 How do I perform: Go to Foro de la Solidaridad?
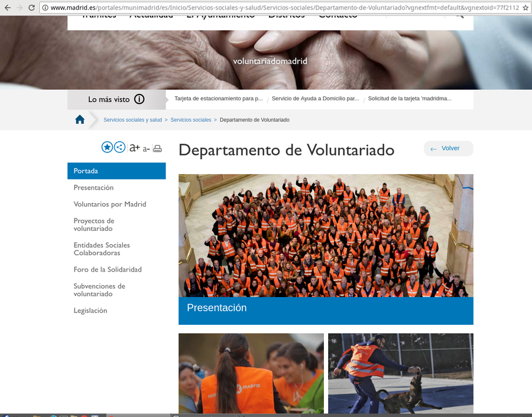coord(108,269)
